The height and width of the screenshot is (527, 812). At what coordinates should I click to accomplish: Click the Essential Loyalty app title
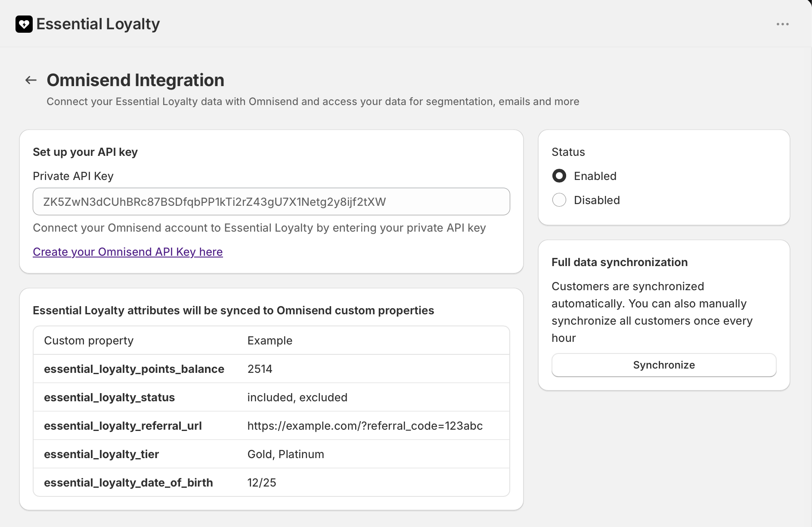(x=98, y=24)
